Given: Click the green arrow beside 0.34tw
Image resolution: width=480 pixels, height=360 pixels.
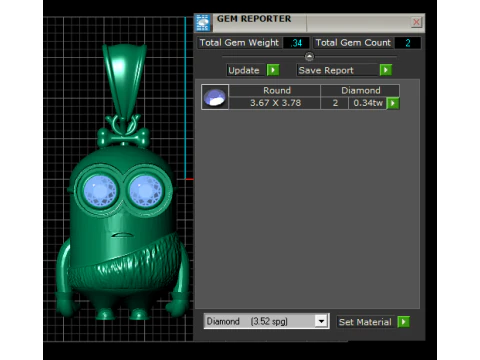Looking at the screenshot, I should (x=393, y=103).
